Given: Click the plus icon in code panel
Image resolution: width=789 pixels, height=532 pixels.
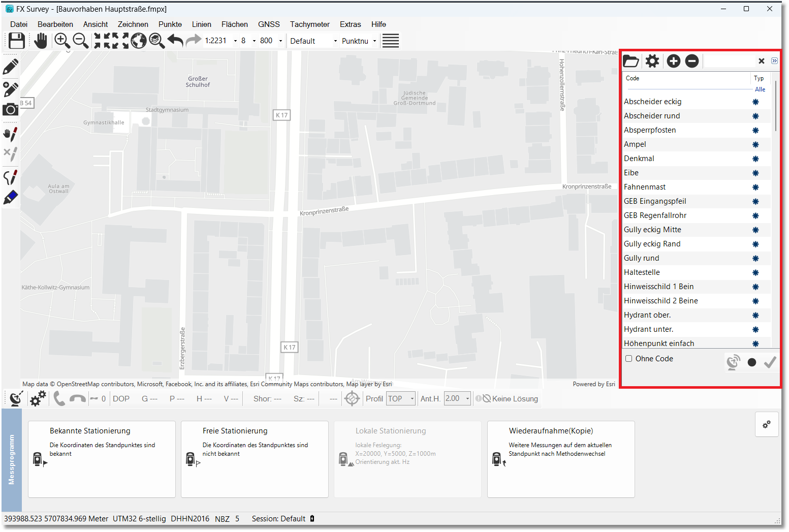Looking at the screenshot, I should tap(673, 61).
